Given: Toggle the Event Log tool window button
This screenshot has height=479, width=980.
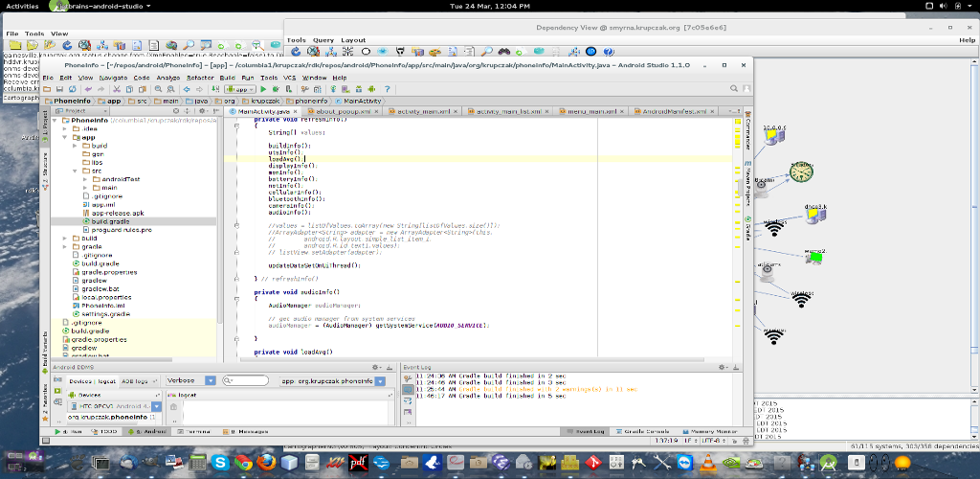Looking at the screenshot, I should [584, 432].
